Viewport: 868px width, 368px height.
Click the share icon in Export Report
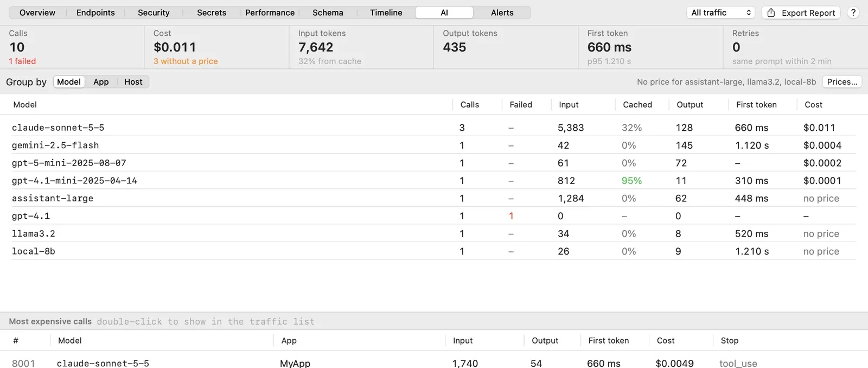click(x=771, y=12)
